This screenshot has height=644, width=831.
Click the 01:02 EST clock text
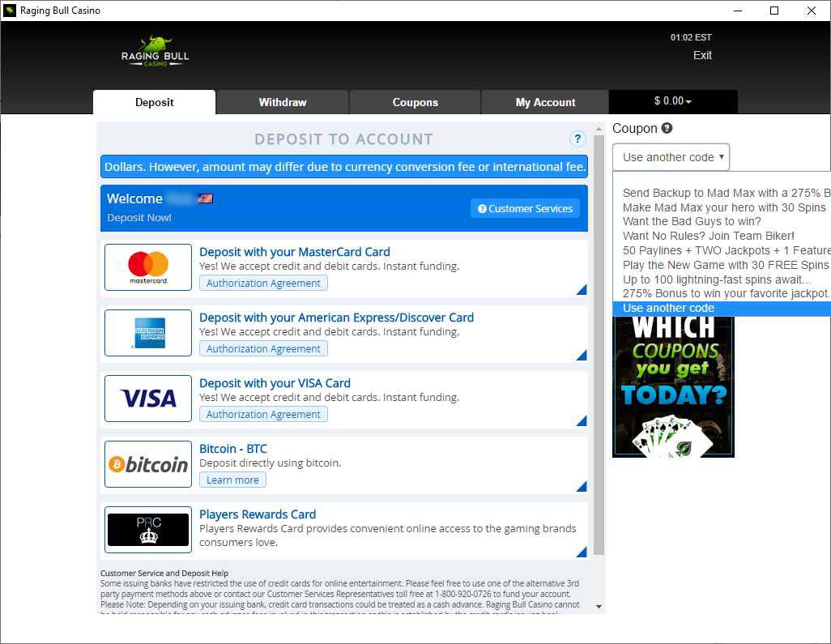pos(691,37)
